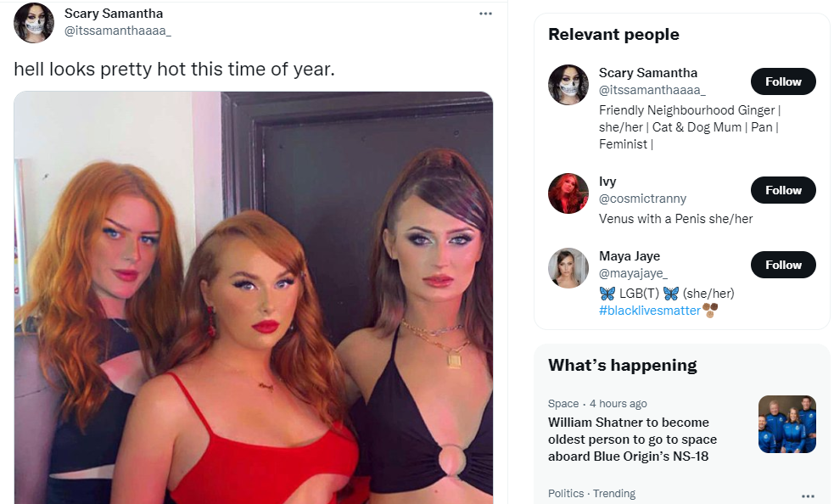Follow Scary Samantha
Screen dimensions: 834x504
coord(783,81)
